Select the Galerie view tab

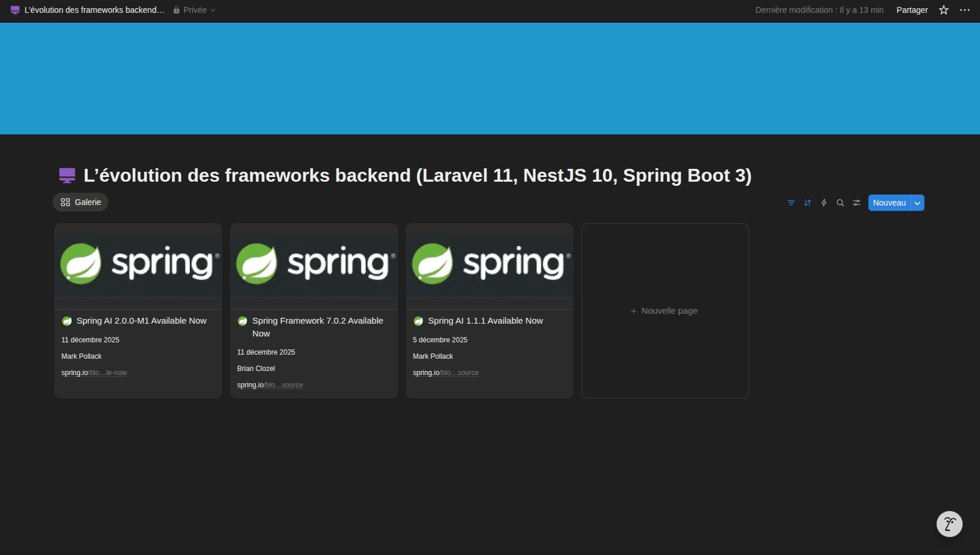click(81, 202)
